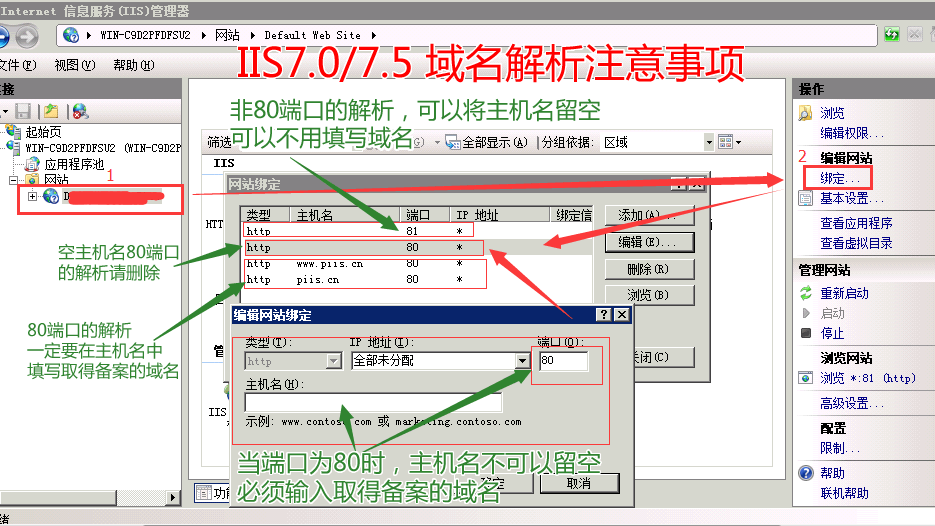Click 绑定 bindings link

[x=840, y=178]
